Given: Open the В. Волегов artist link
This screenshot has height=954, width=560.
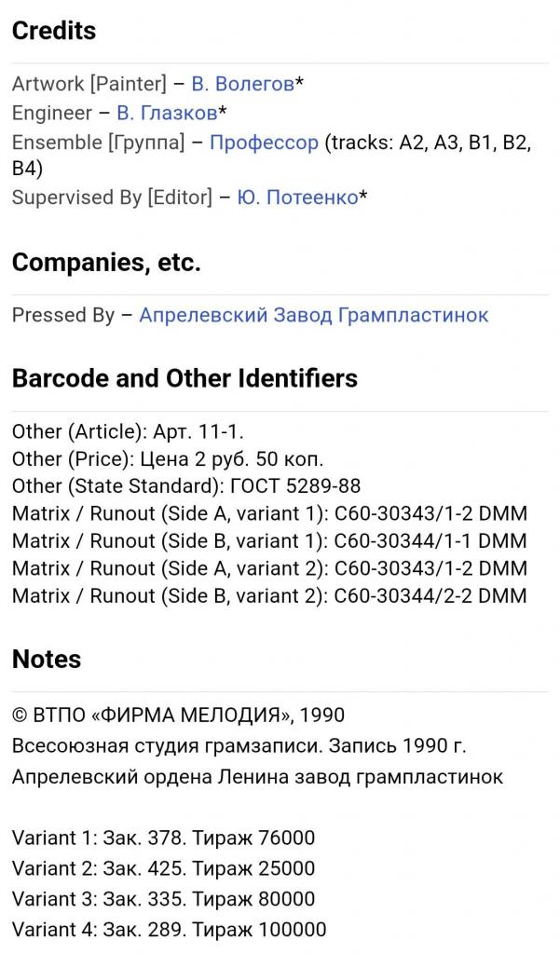Looking at the screenshot, I should point(242,84).
